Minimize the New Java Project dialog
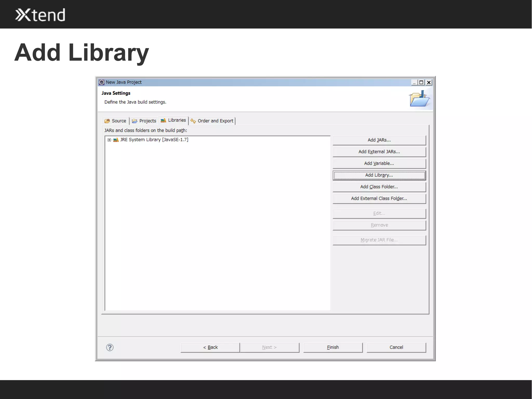Viewport: 532px width, 399px height. point(414,83)
